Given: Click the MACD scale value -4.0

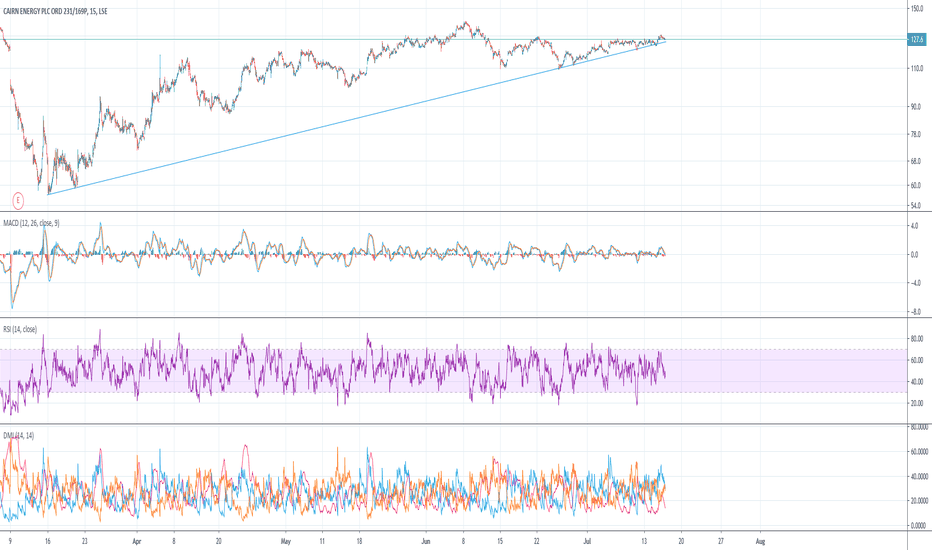Looking at the screenshot, I should tap(914, 283).
